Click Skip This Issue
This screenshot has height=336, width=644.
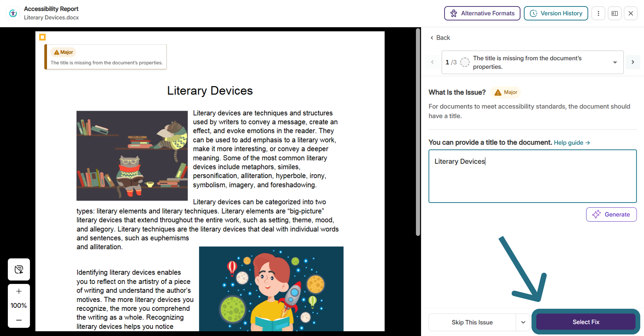pos(472,322)
